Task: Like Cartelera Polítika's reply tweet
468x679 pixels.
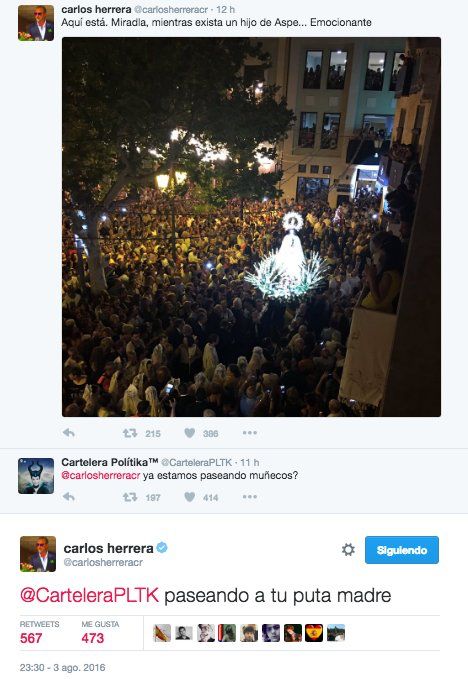Action: click(190, 497)
